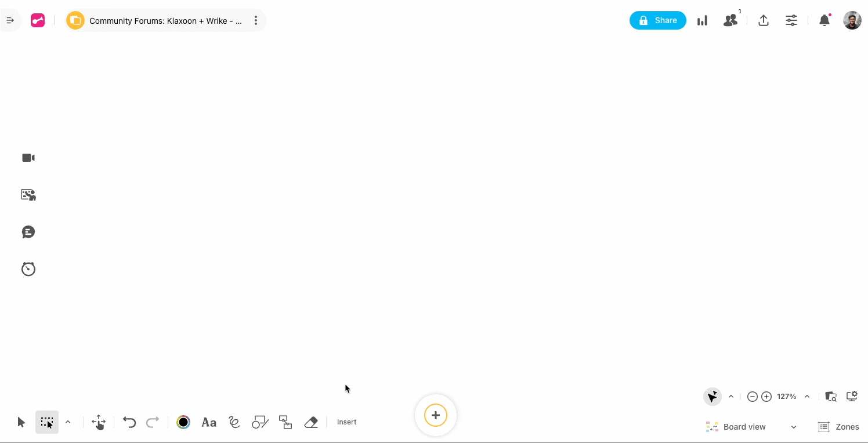Viewport: 868px width, 443px height.
Task: Open the notifications bell
Action: (824, 21)
